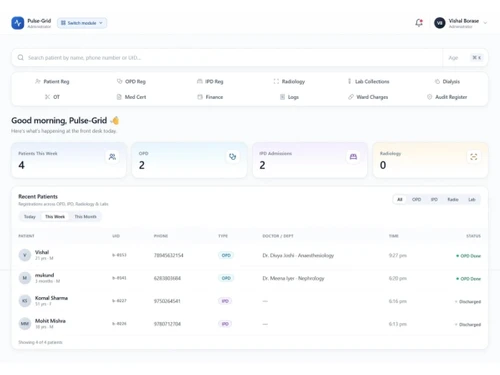This screenshot has height=375, width=500.
Task: Filter recent patients by Radio tab
Action: [x=453, y=199]
